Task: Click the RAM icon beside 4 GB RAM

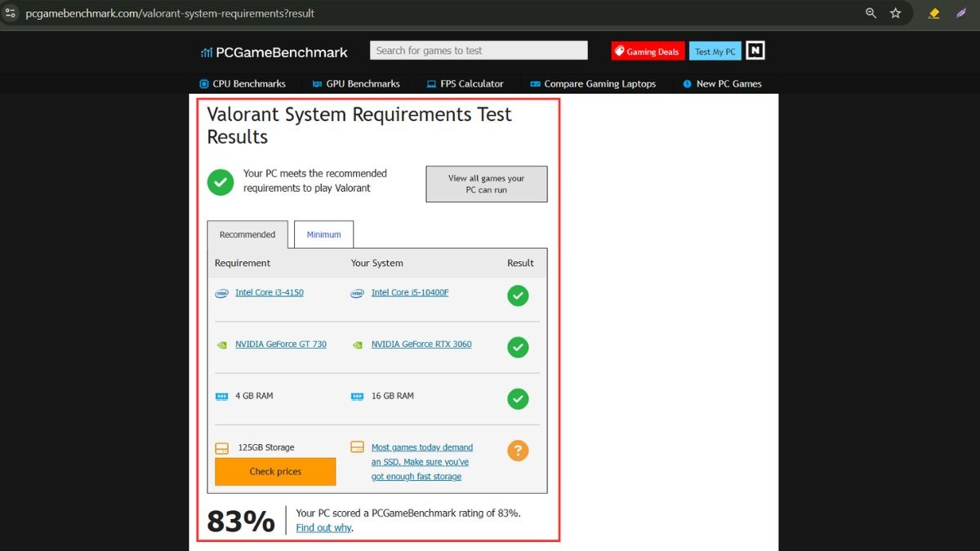Action: pyautogui.click(x=221, y=396)
